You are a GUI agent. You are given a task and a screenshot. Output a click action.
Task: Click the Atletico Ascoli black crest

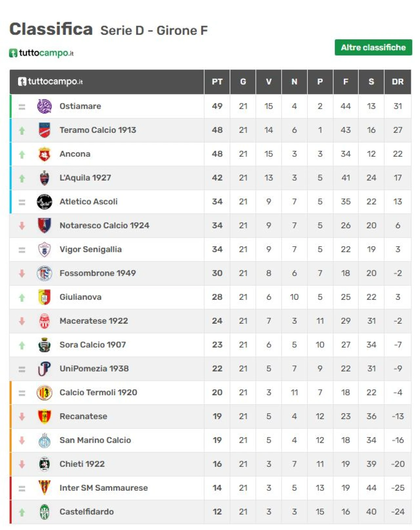pyautogui.click(x=44, y=202)
